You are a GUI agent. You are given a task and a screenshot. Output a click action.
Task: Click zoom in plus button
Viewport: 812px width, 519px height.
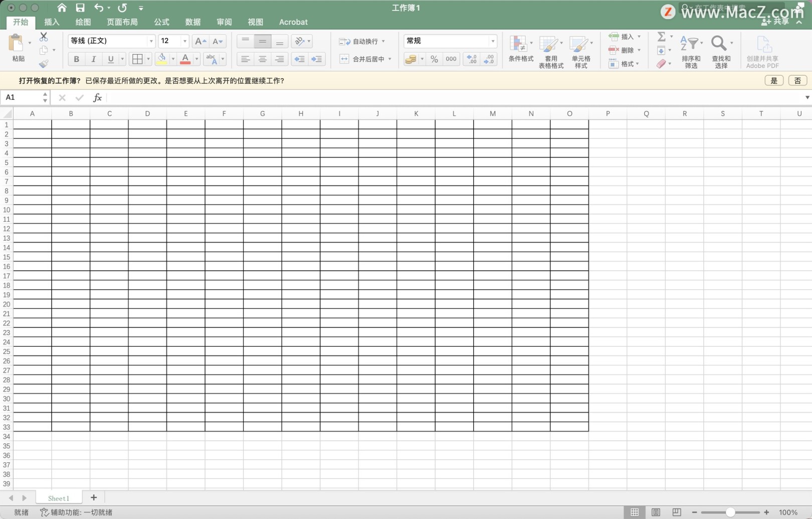pos(766,512)
